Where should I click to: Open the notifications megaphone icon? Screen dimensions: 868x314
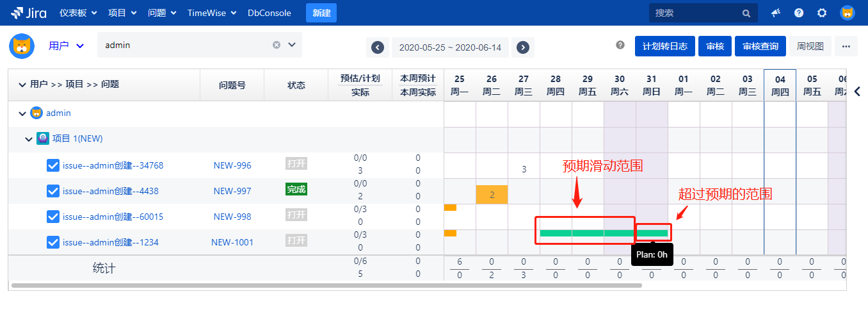[776, 13]
